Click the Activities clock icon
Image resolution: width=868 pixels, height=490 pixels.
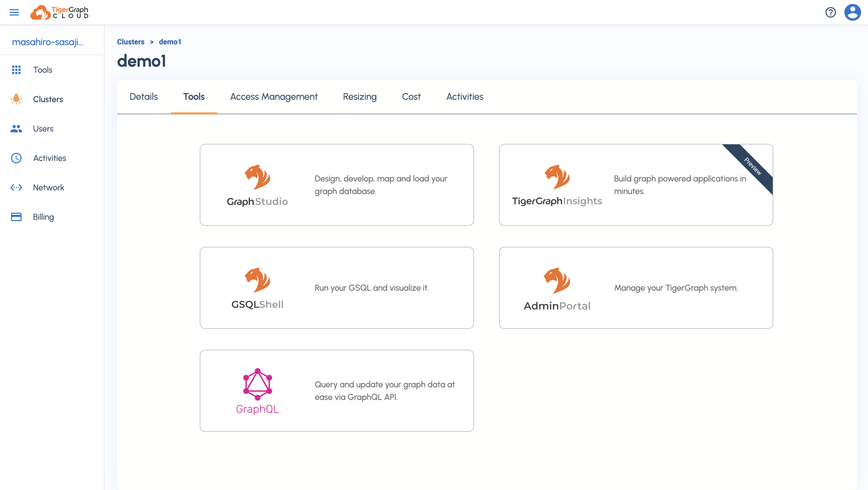[16, 158]
